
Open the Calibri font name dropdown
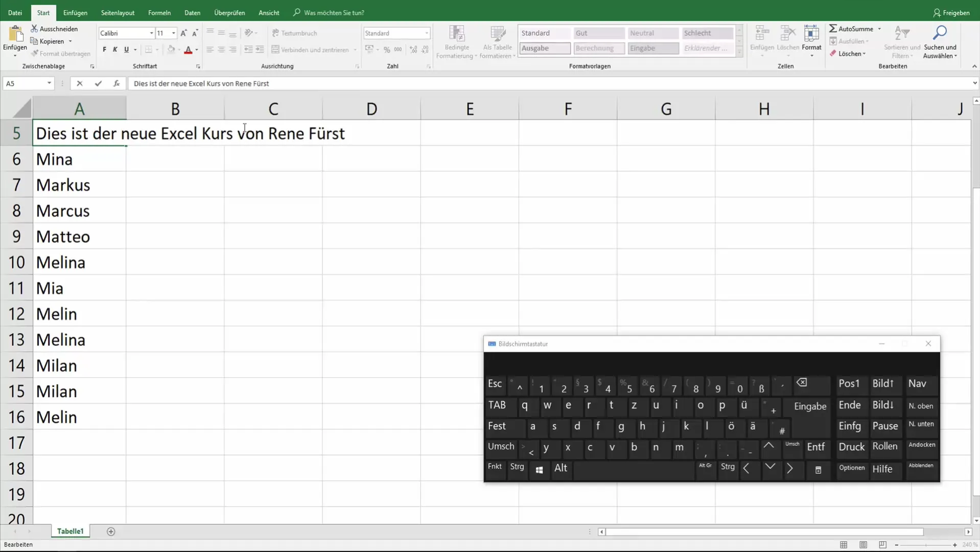[x=151, y=33]
